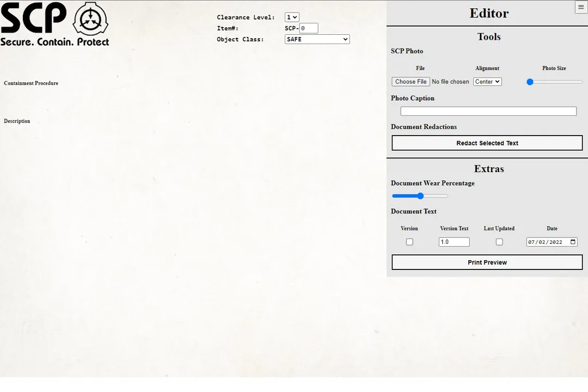Open the Clearance Level dropdown

coord(292,17)
